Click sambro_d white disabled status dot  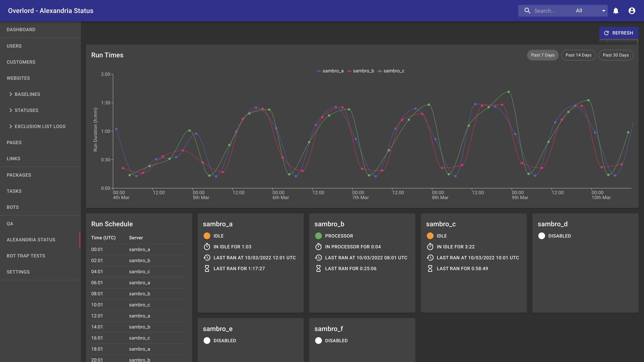pyautogui.click(x=542, y=236)
